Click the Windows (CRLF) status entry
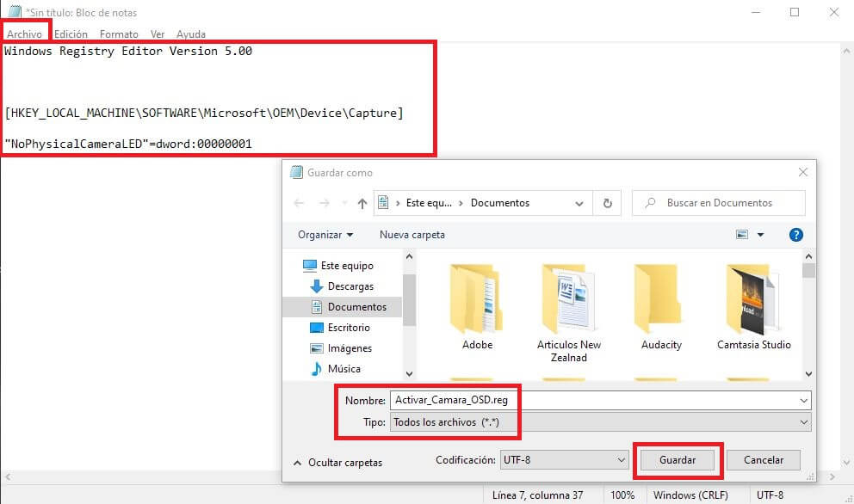Viewport: 854px width, 504px height. (x=690, y=495)
